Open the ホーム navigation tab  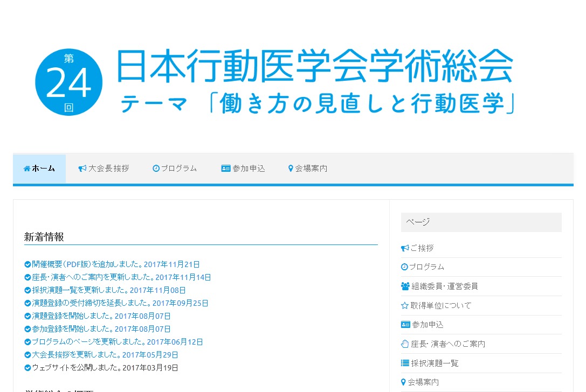(x=39, y=169)
